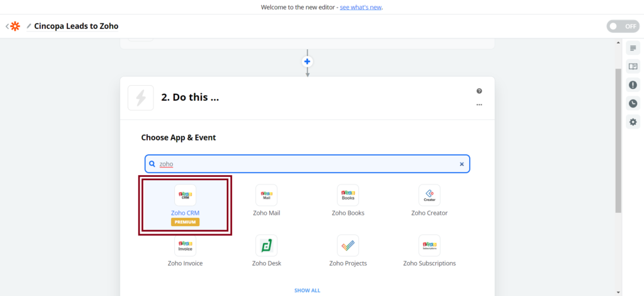Choose the Zoho Mail app icon
Image resolution: width=644 pixels, height=296 pixels.
(x=266, y=195)
